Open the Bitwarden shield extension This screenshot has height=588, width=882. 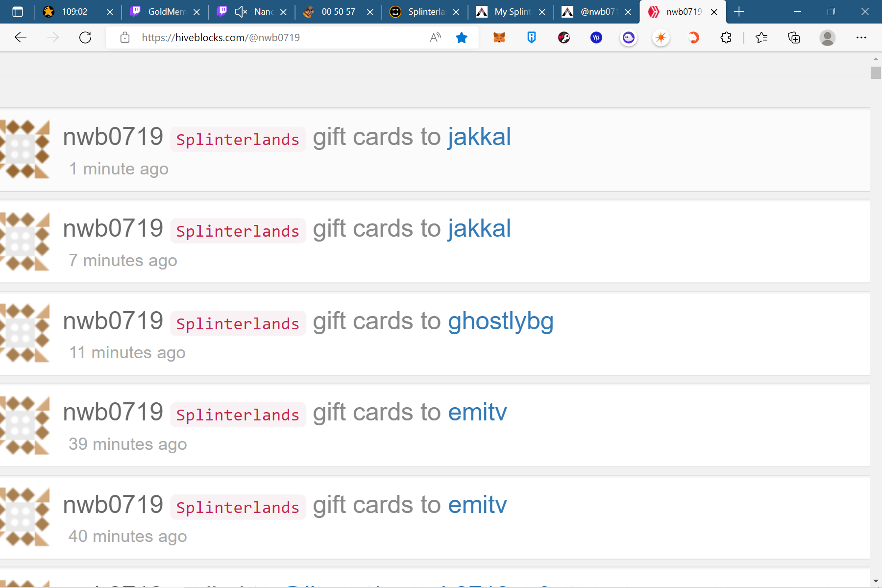pyautogui.click(x=531, y=37)
